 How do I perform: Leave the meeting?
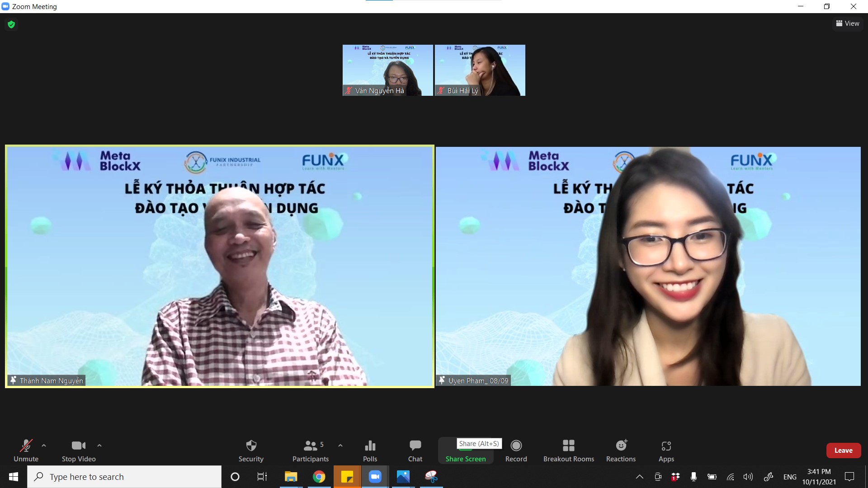click(843, 450)
